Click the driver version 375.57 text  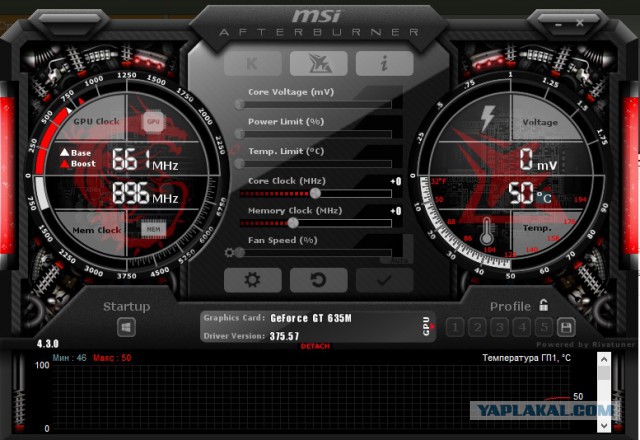click(x=284, y=336)
